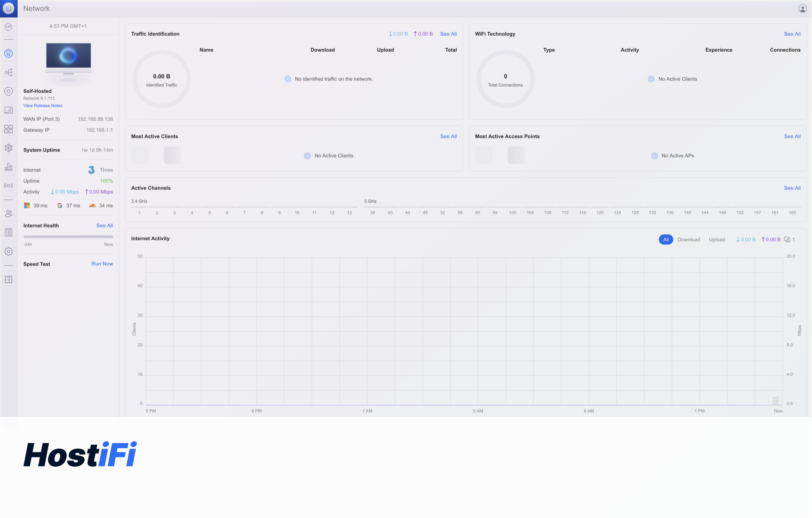Toggle the WAN count selector on Internet Activity
This screenshot has height=518, width=812.
[789, 239]
